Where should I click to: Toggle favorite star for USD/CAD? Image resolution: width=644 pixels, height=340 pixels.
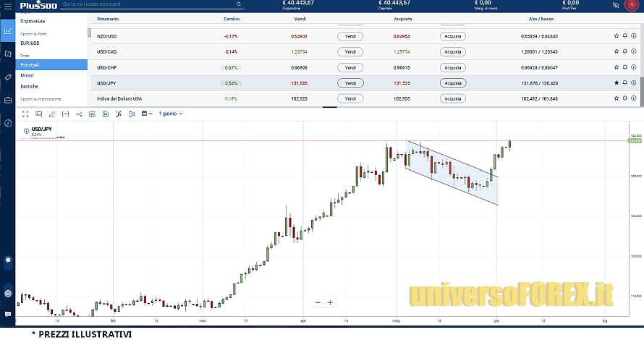[617, 51]
